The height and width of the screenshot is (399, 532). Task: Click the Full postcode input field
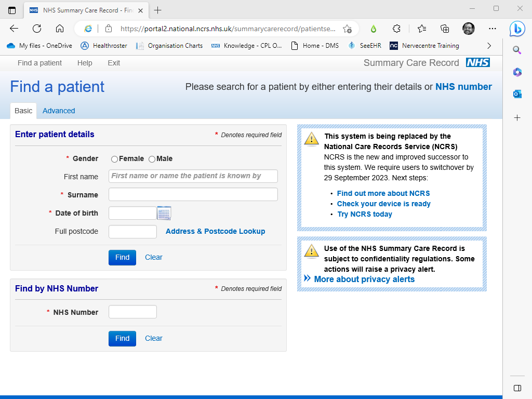coord(132,231)
